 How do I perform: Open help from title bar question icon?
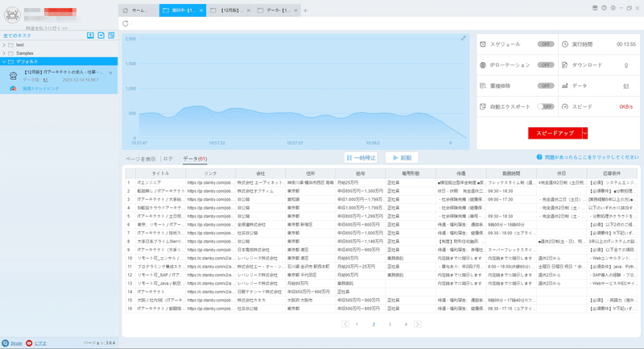click(604, 8)
